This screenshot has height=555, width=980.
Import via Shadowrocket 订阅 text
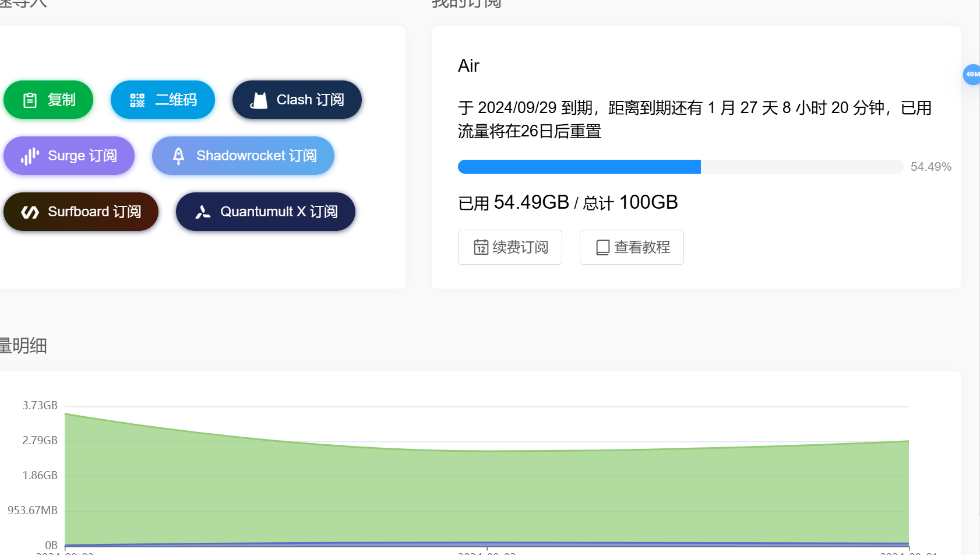point(256,156)
